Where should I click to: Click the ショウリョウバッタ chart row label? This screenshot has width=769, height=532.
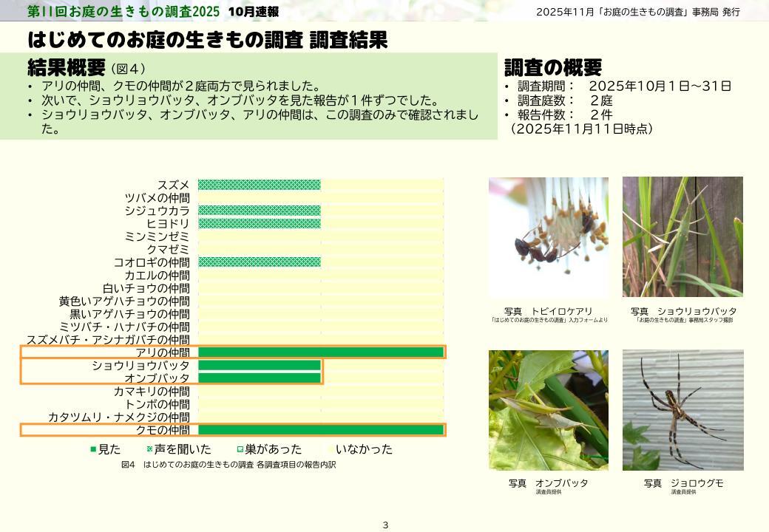140,366
